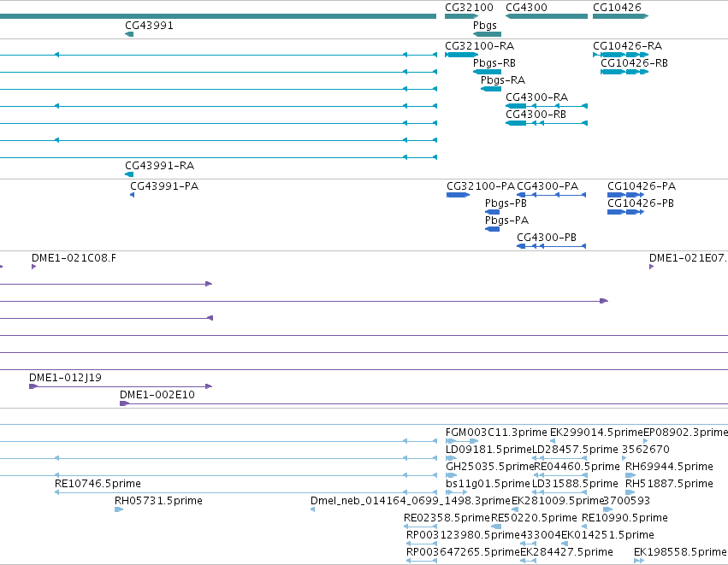Click the Pbgs-RA transcript
This screenshot has height=565, width=728.
click(491, 89)
